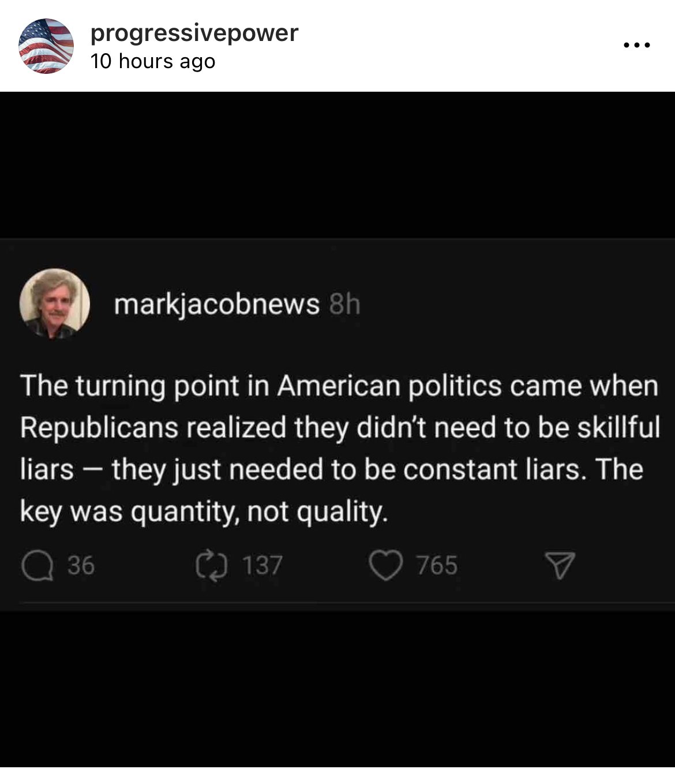Click the 765 likes count
The height and width of the screenshot is (784, 675).
(x=437, y=566)
